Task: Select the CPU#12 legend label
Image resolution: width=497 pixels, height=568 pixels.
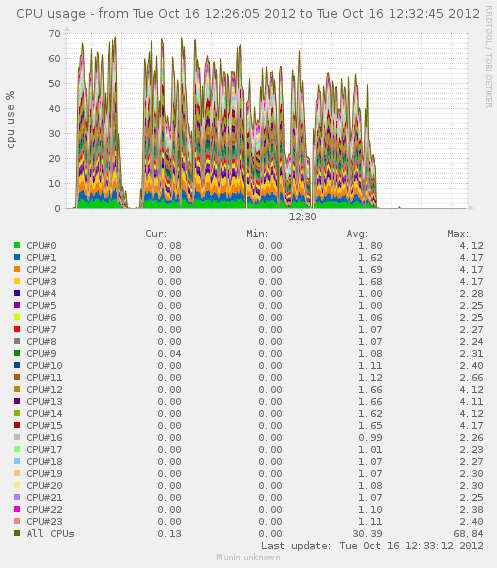Action: coord(44,389)
